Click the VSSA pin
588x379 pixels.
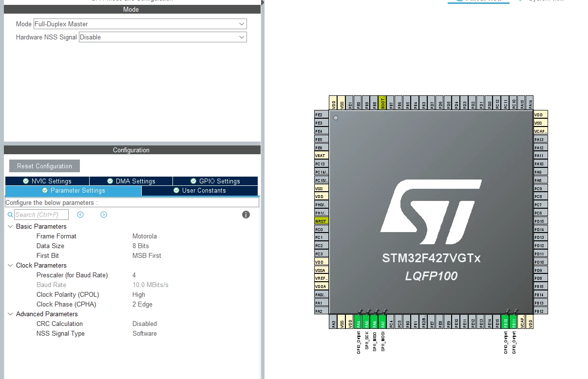click(322, 270)
